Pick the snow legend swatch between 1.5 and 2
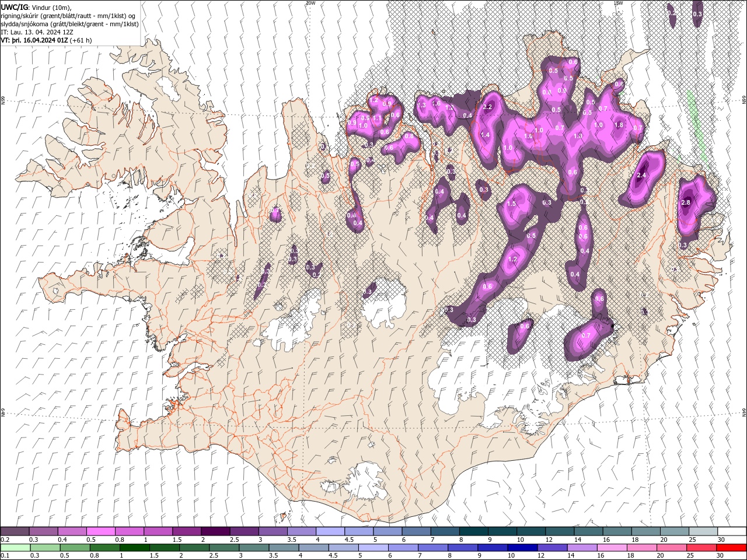 (186, 531)
